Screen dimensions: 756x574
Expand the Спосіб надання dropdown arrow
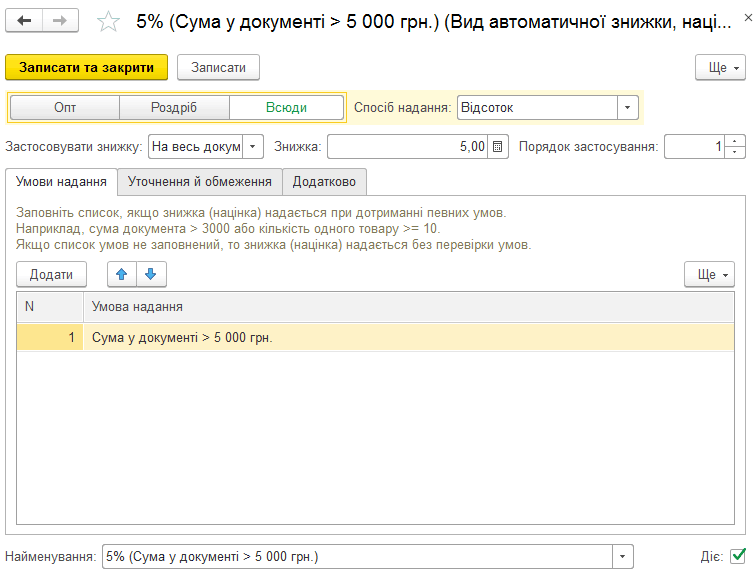tap(627, 107)
